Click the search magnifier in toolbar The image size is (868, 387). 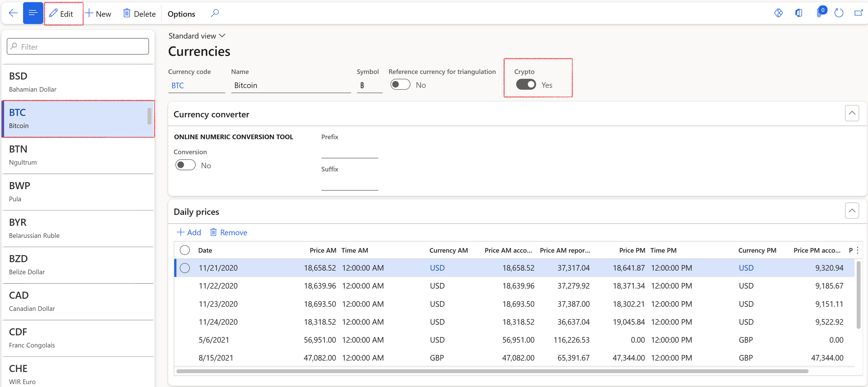click(214, 13)
